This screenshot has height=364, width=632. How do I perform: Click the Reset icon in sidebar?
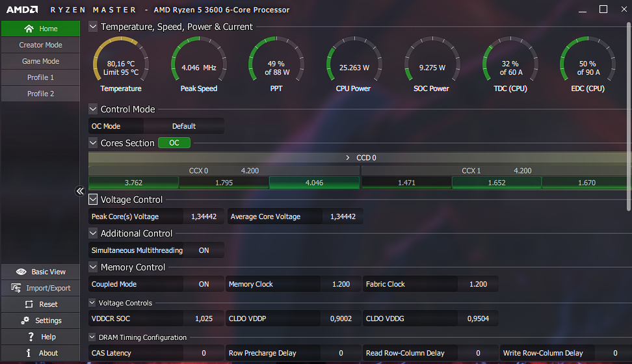point(29,304)
